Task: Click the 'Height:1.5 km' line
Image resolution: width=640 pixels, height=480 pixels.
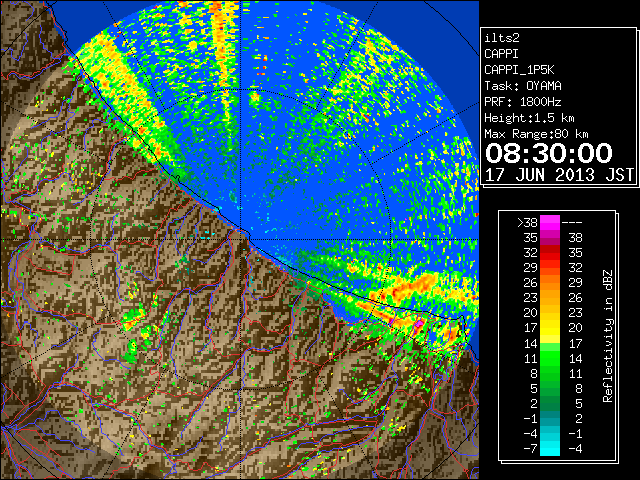Action: (x=529, y=118)
